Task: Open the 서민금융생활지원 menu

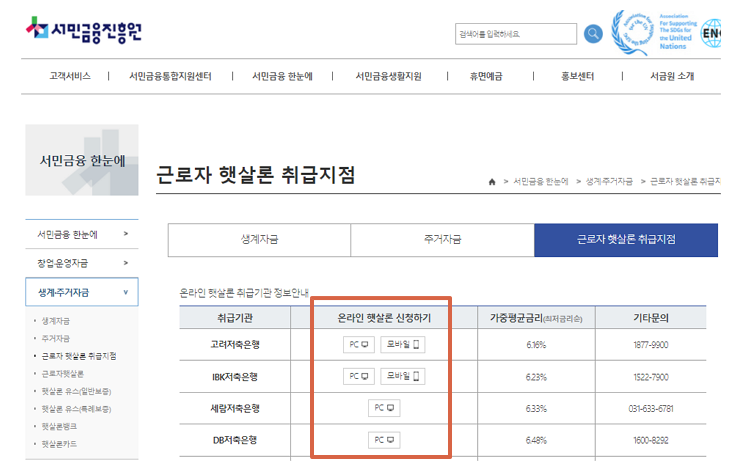Action: [389, 76]
